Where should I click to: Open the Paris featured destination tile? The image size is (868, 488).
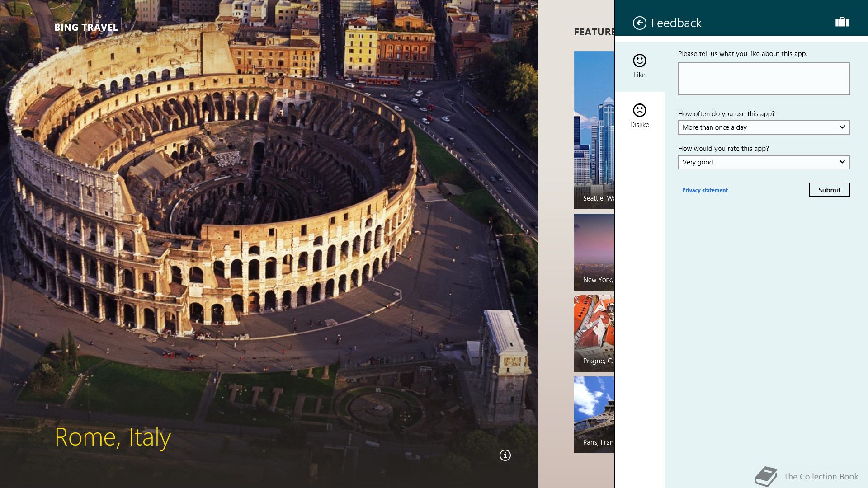(594, 415)
